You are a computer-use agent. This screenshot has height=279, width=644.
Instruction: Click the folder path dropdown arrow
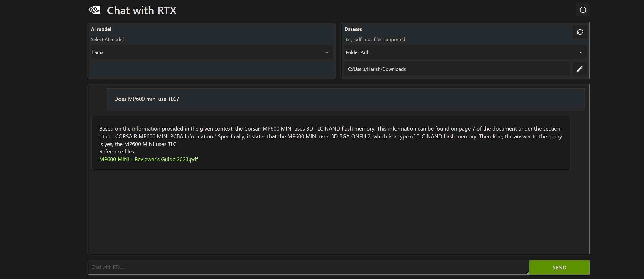(580, 52)
